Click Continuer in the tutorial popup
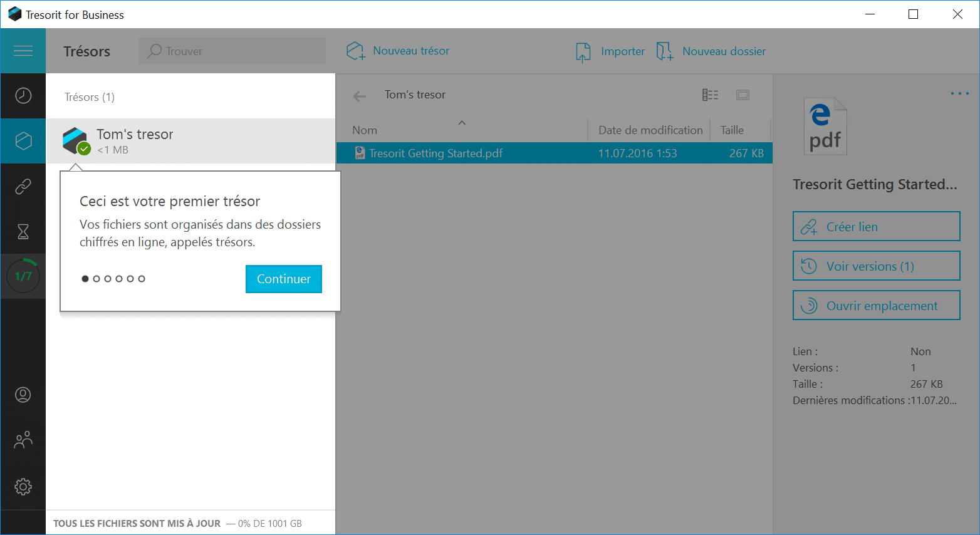The width and height of the screenshot is (980, 535). (284, 279)
